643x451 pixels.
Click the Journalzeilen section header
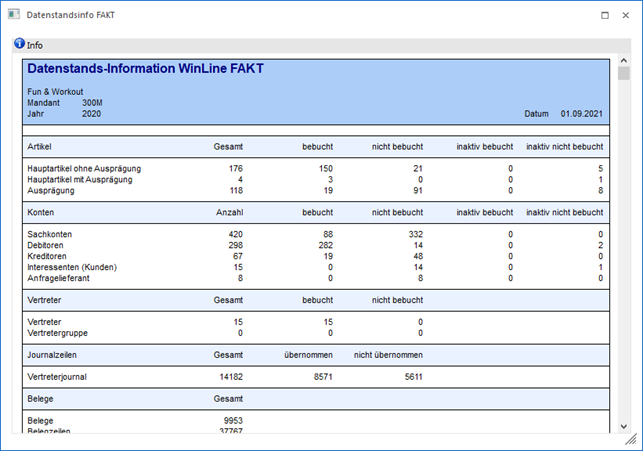click(x=52, y=355)
